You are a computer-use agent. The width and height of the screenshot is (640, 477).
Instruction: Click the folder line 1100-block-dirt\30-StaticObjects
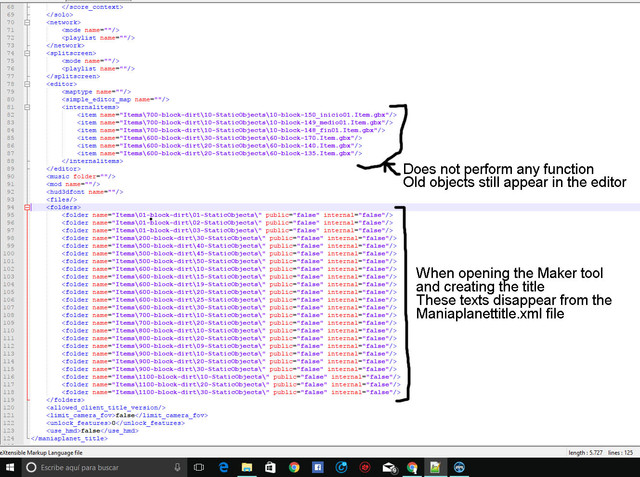click(231, 393)
